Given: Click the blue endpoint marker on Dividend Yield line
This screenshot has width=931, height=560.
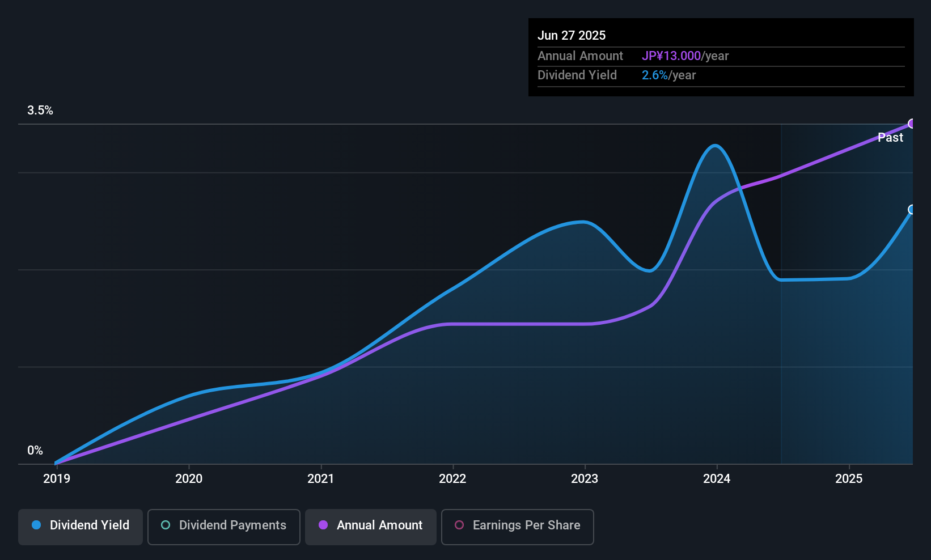Looking at the screenshot, I should (912, 210).
